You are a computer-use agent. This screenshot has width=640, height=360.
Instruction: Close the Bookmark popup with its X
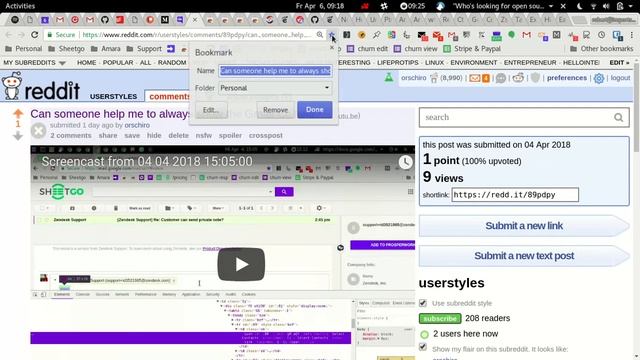(332, 48)
